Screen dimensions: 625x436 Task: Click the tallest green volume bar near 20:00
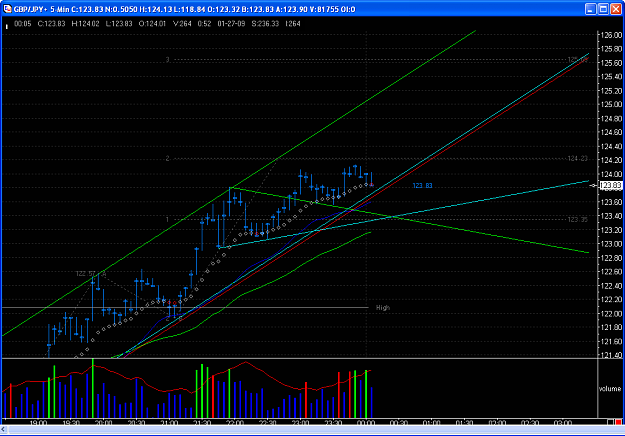[93, 388]
